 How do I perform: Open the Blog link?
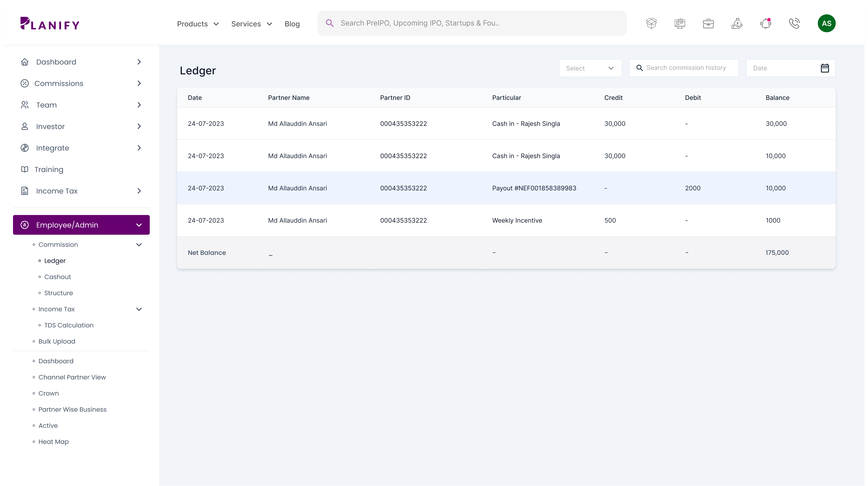coord(292,24)
